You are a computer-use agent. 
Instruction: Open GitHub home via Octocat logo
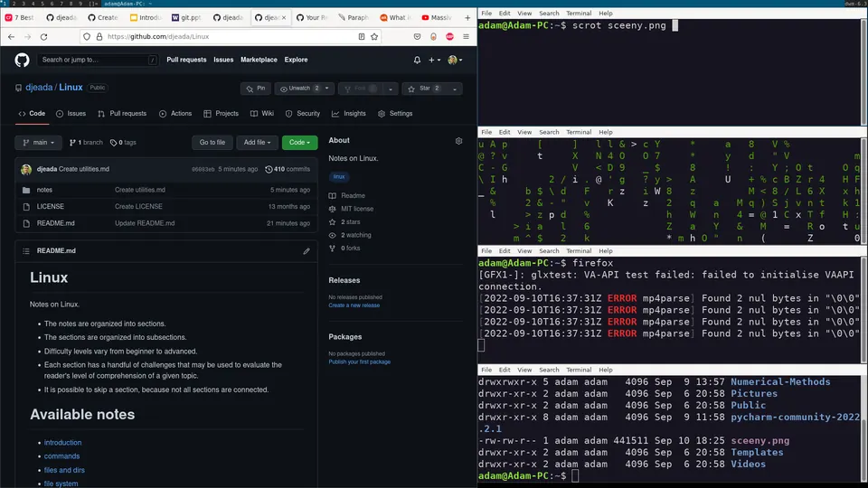pos(22,60)
